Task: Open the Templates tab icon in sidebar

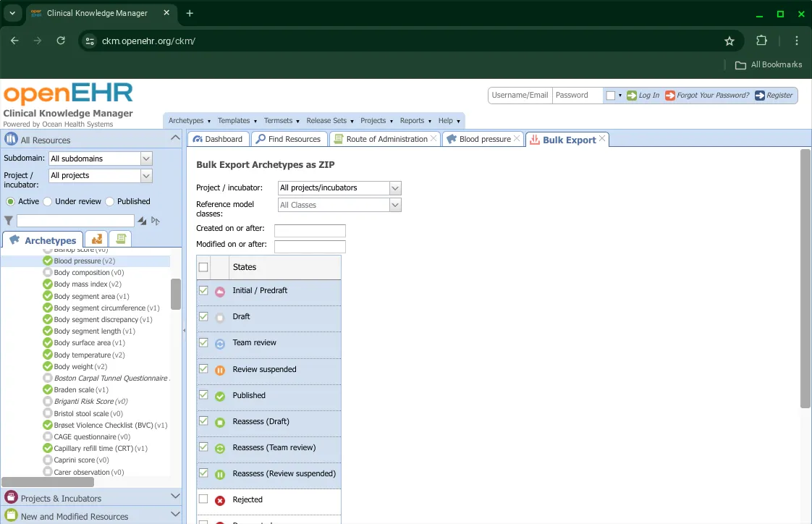Action: click(96, 239)
